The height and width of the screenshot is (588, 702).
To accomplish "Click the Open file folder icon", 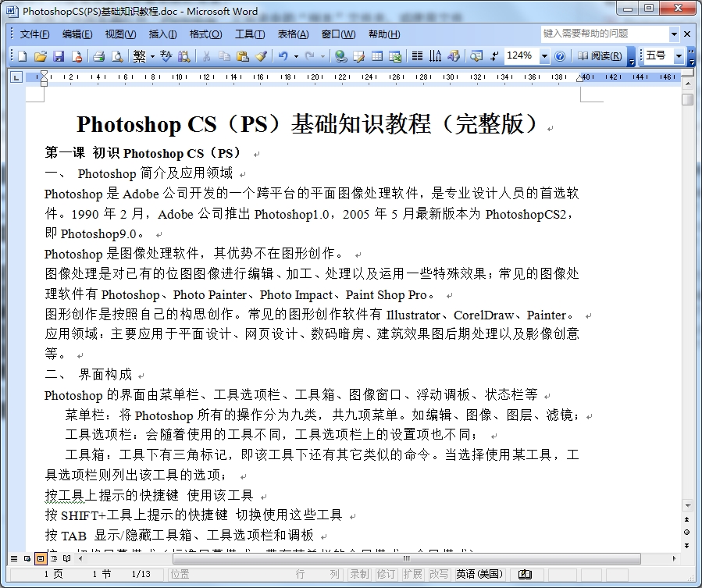I will pyautogui.click(x=41, y=56).
